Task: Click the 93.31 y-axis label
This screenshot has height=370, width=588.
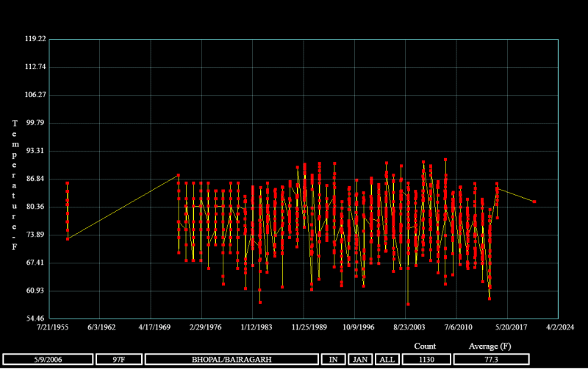Action: 35,151
